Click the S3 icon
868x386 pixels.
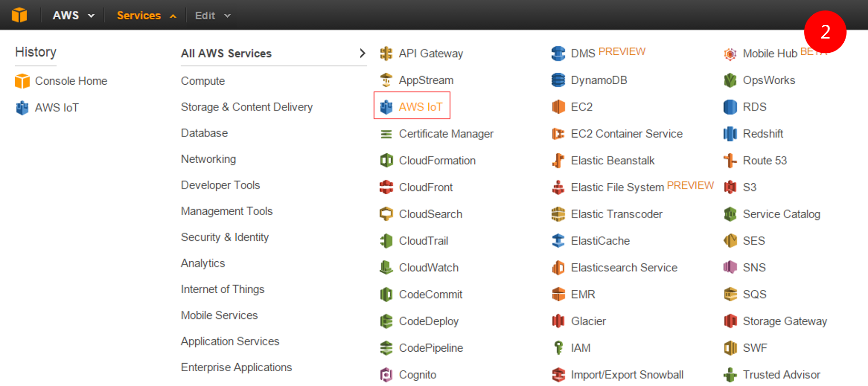[x=730, y=187]
